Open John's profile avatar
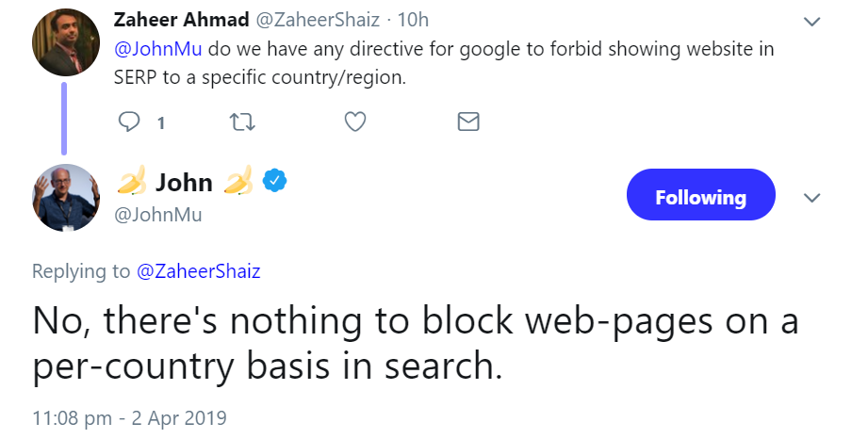 (x=66, y=198)
